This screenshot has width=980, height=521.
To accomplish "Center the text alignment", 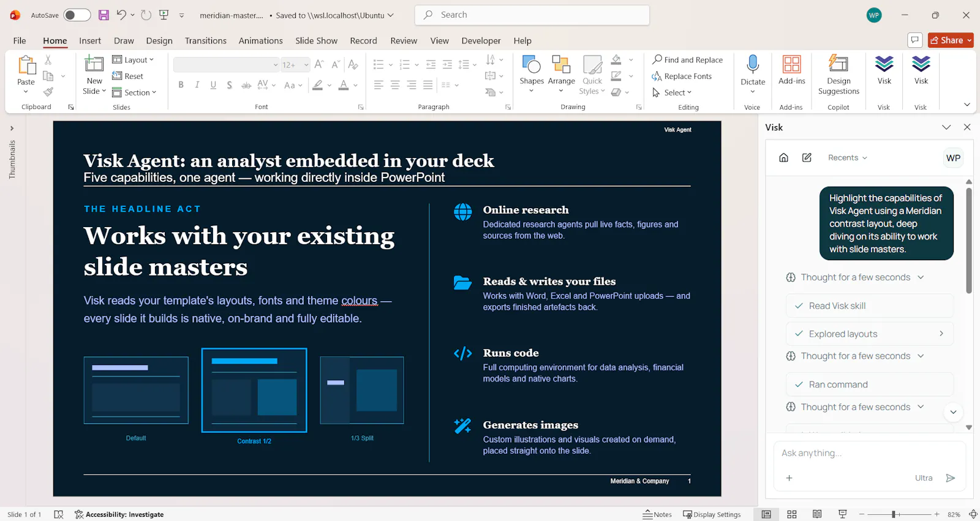I will [x=395, y=85].
